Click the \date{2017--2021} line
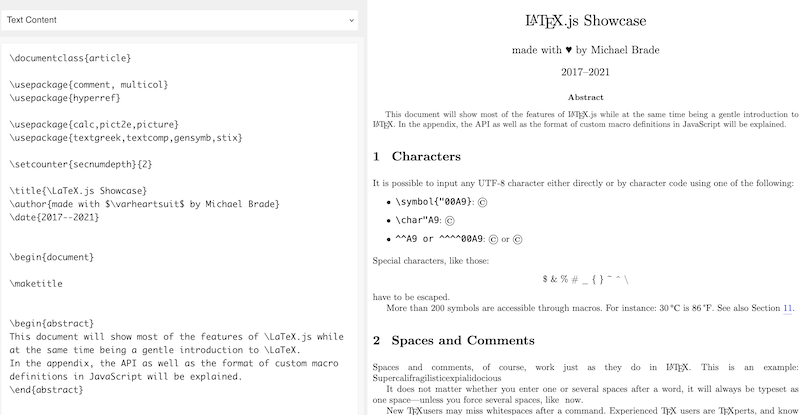Screen dimensions: 800x415 click(x=54, y=217)
